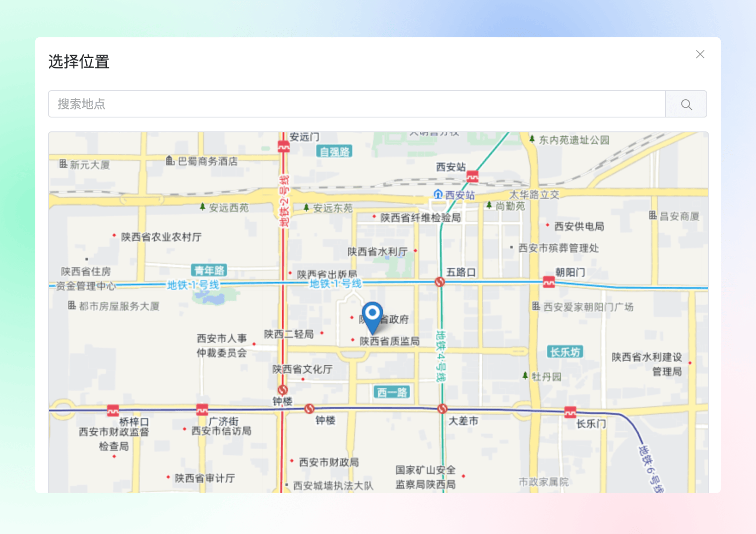
Task: Click the 牡丹园 park tree icon
Action: click(x=525, y=376)
